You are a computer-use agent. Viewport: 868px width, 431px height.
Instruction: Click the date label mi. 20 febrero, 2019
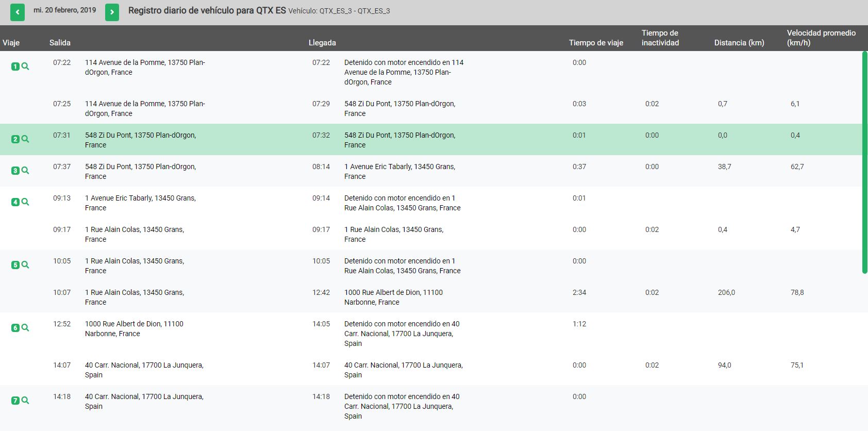[x=65, y=10]
